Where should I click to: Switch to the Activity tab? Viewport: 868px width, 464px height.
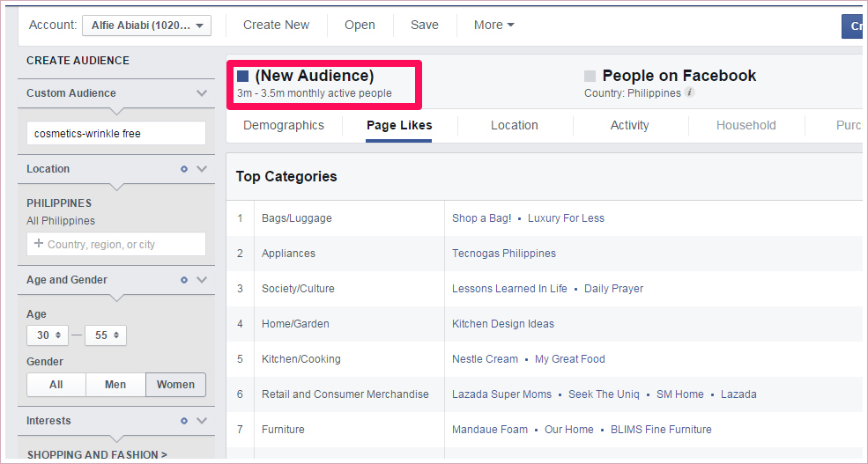coord(629,125)
